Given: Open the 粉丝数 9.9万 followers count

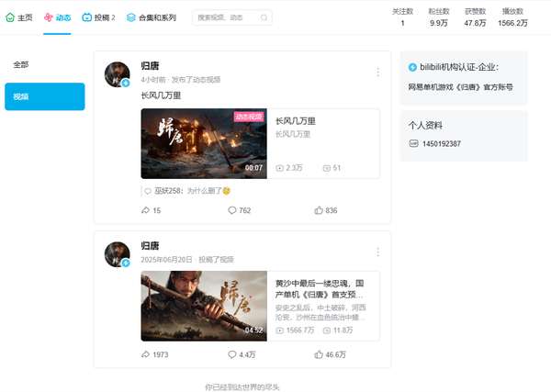Looking at the screenshot, I should [439, 17].
